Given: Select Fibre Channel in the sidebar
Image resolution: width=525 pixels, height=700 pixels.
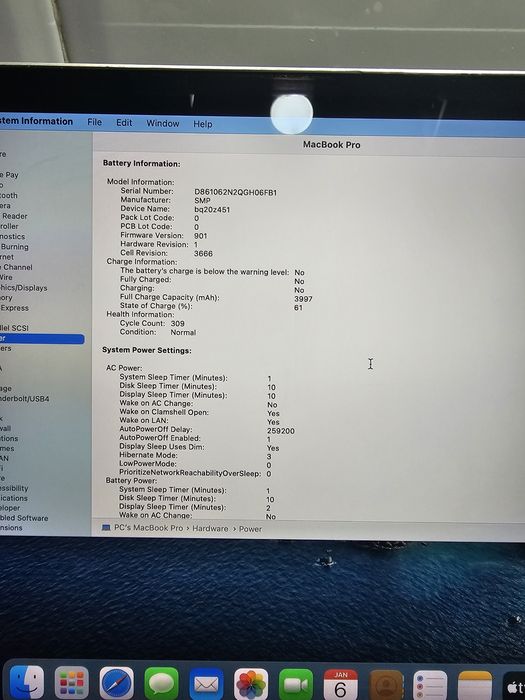Looking at the screenshot, I should click(17, 267).
